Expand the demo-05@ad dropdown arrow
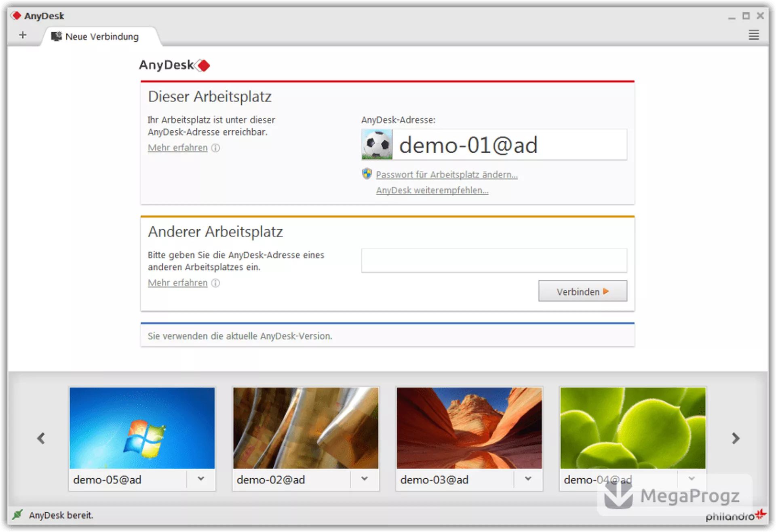This screenshot has height=532, width=776. (201, 479)
